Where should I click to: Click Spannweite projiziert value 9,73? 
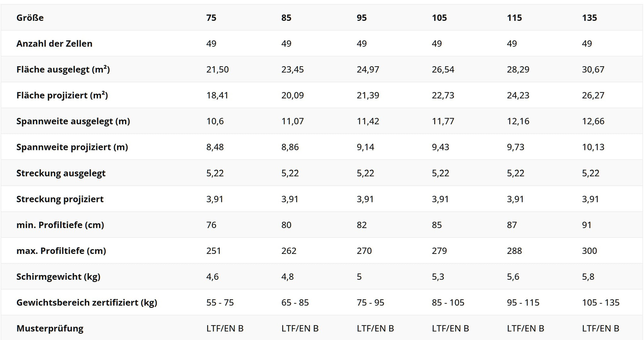tap(515, 147)
